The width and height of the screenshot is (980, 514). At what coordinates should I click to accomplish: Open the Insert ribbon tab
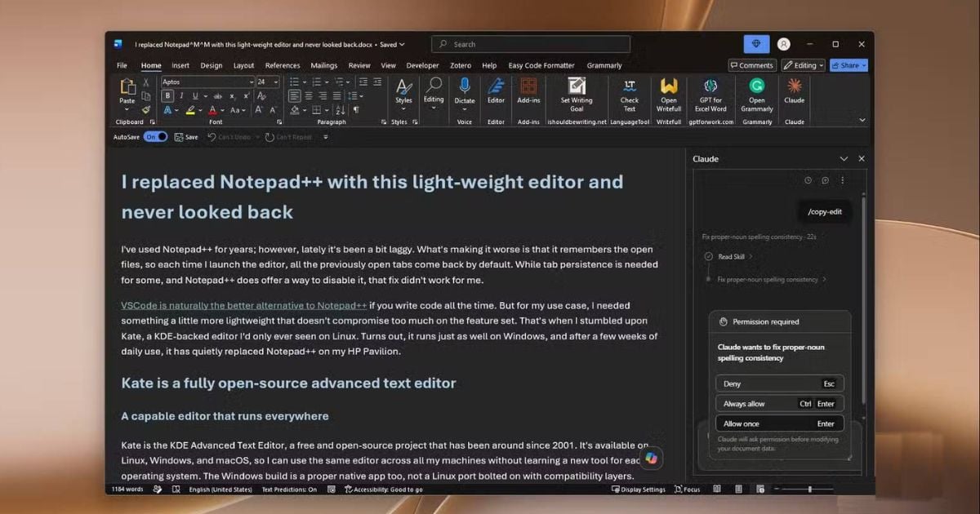(x=180, y=65)
